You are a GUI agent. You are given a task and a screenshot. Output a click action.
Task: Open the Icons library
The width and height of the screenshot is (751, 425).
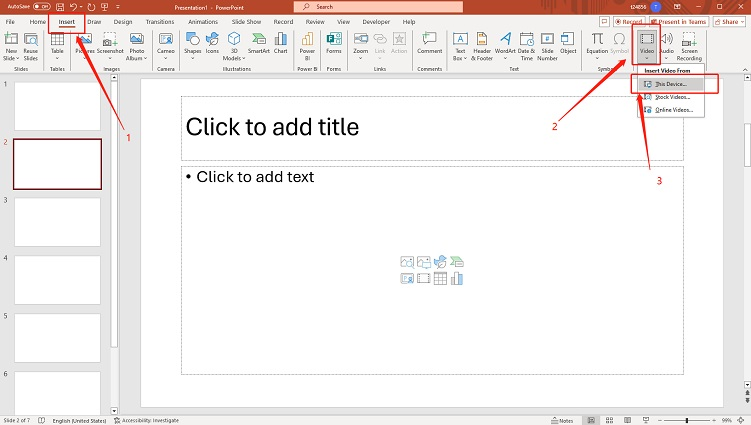pos(212,43)
